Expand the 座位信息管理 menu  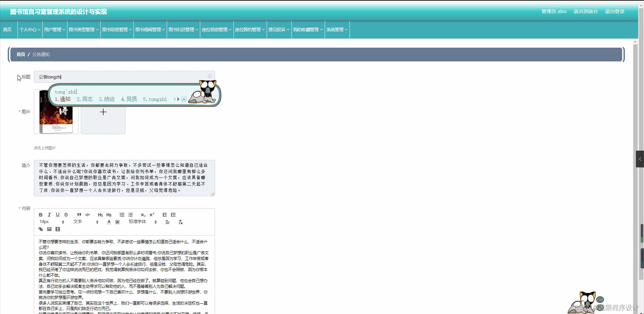click(x=217, y=30)
